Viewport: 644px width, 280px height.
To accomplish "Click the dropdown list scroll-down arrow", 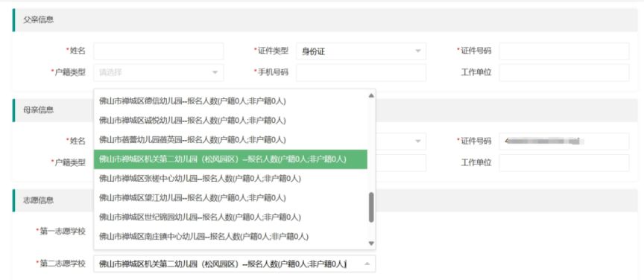I will click(371, 244).
